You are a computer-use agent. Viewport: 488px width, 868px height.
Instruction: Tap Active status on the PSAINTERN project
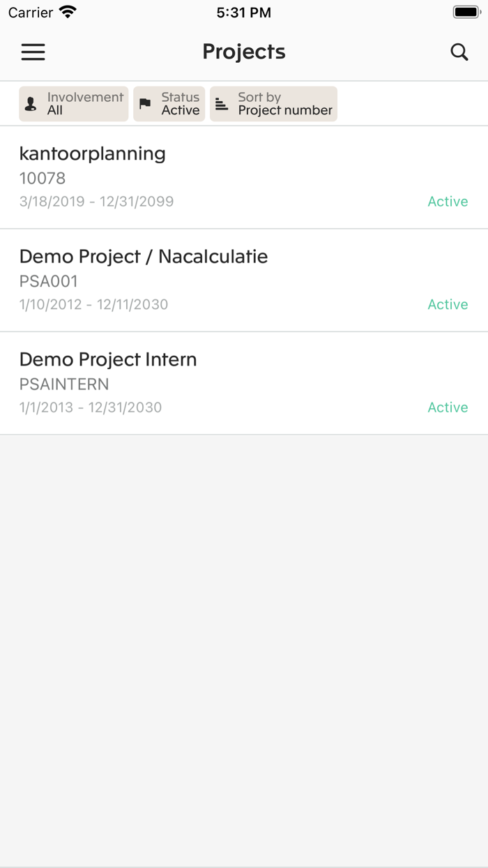448,407
